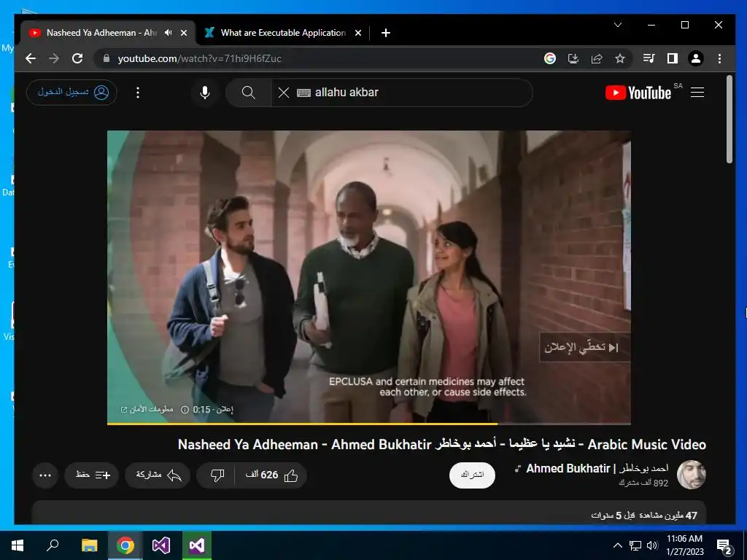
Task: View site info via lock icon
Action: [107, 58]
